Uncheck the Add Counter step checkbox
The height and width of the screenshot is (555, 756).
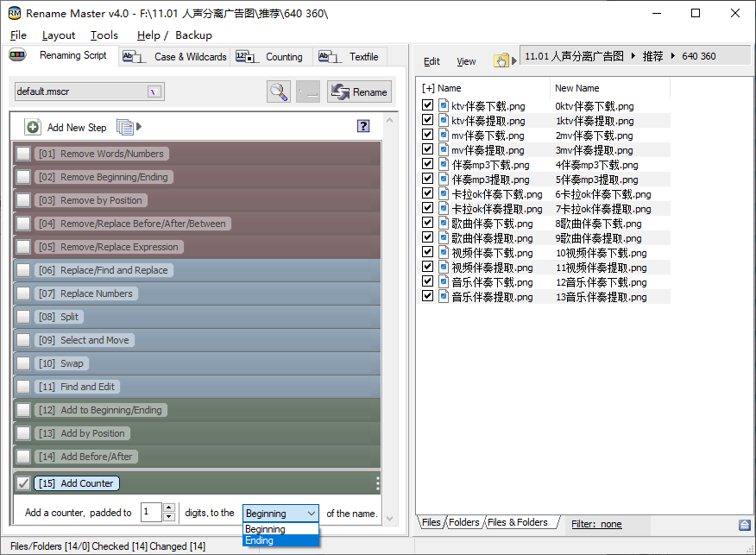click(23, 483)
